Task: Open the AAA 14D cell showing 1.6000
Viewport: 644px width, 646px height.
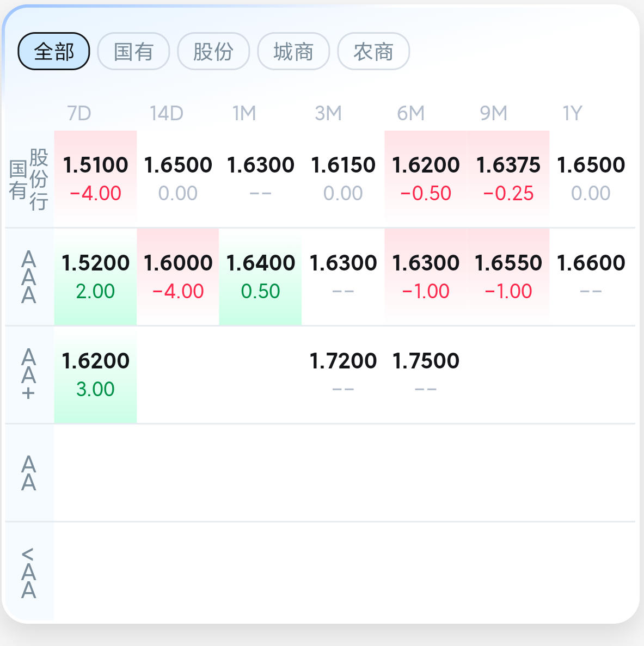Action: [x=178, y=277]
